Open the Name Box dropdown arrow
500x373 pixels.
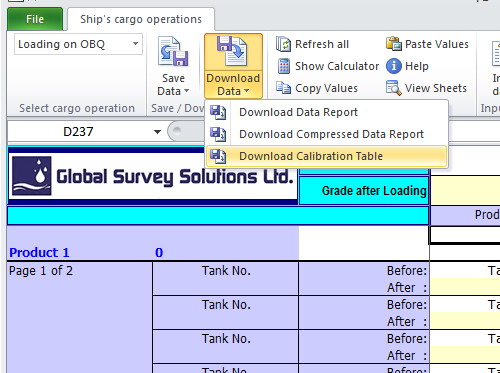(157, 132)
